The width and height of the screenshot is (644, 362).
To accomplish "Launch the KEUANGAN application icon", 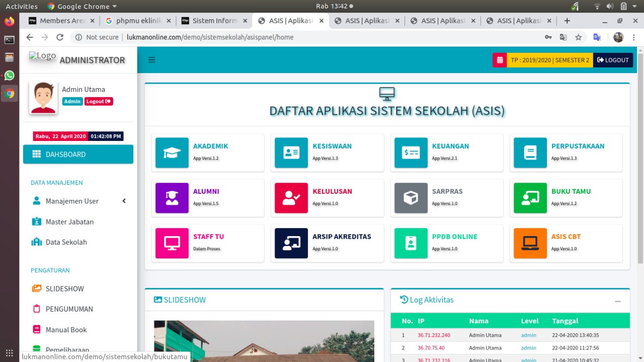I will click(x=410, y=152).
